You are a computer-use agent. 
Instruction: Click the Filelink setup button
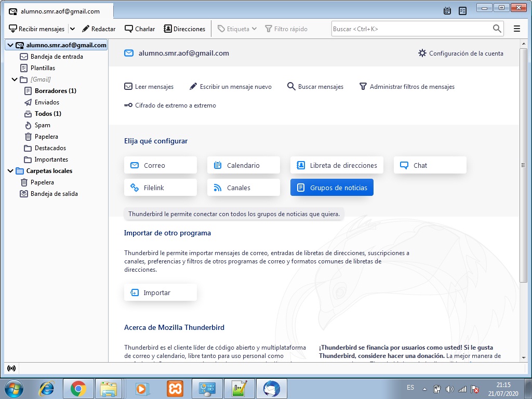coord(161,188)
